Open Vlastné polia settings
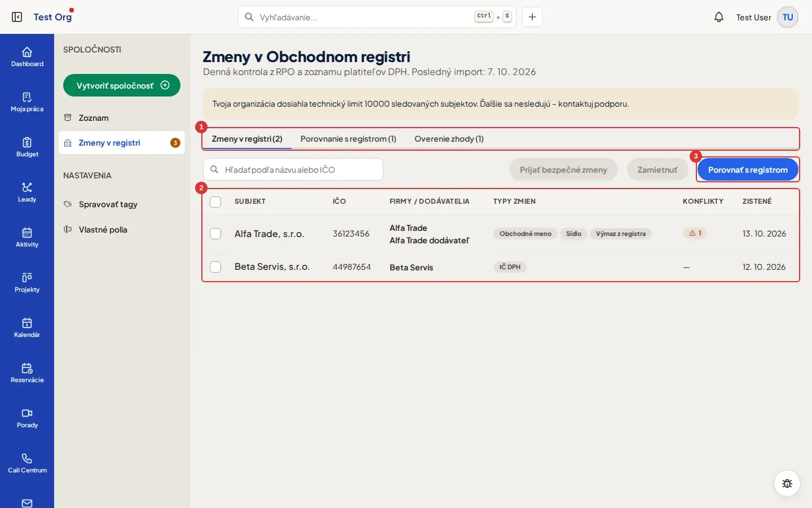The width and height of the screenshot is (812, 508). 122,230
